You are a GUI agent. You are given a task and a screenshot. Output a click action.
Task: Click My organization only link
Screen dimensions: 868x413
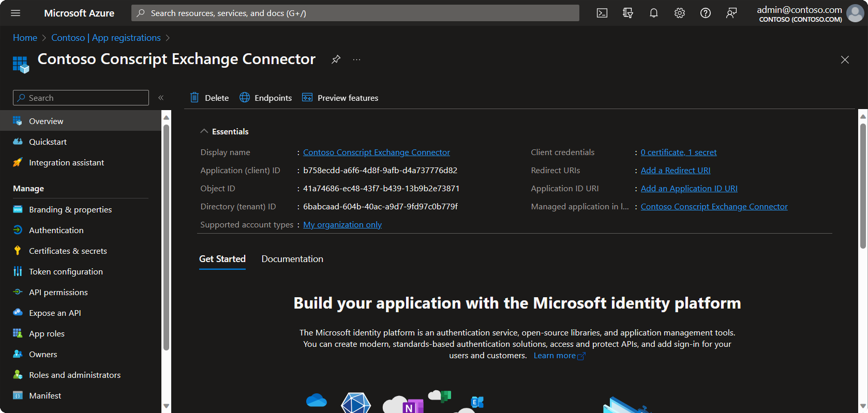342,224
